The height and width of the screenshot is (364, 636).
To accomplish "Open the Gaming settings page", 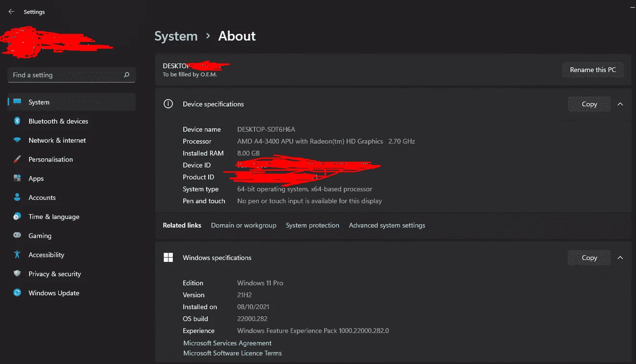I will tap(72, 236).
